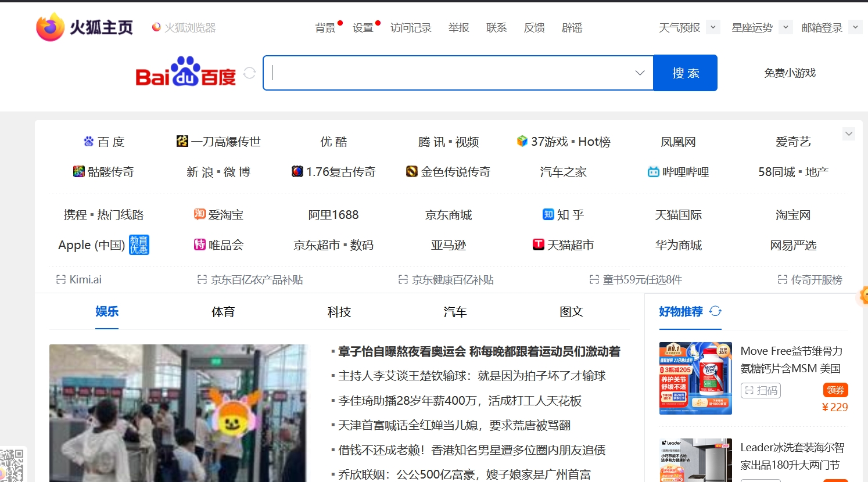Open the 爱奇艺 link

coord(793,142)
